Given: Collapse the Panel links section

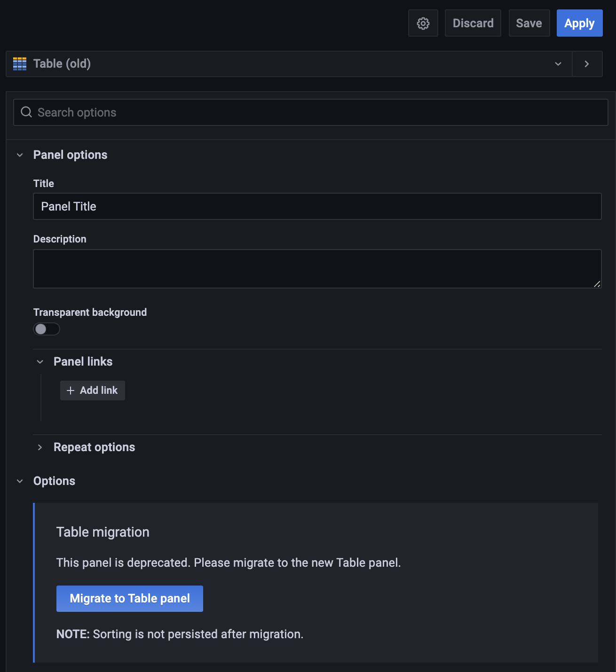Looking at the screenshot, I should tap(40, 362).
